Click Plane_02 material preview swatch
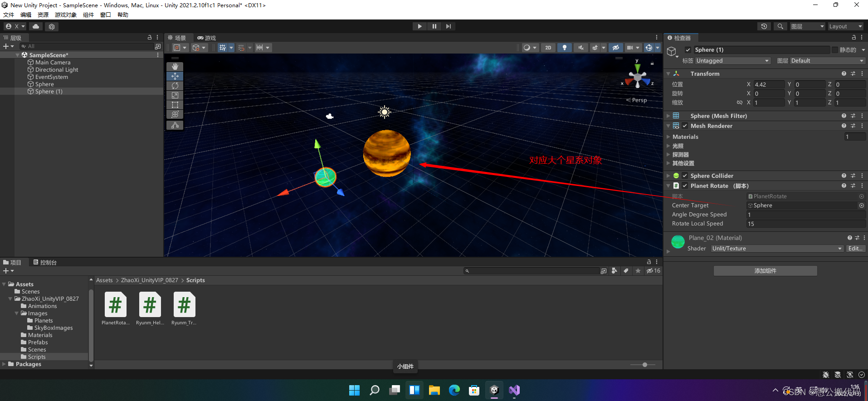This screenshot has width=868, height=401. pyautogui.click(x=678, y=242)
